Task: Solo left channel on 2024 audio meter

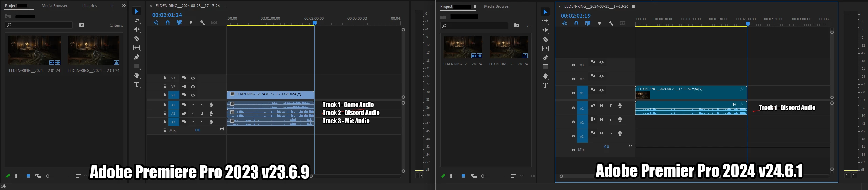Action: tap(847, 175)
